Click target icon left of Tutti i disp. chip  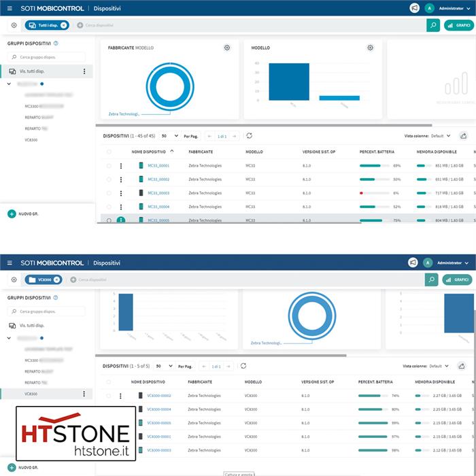14,25
